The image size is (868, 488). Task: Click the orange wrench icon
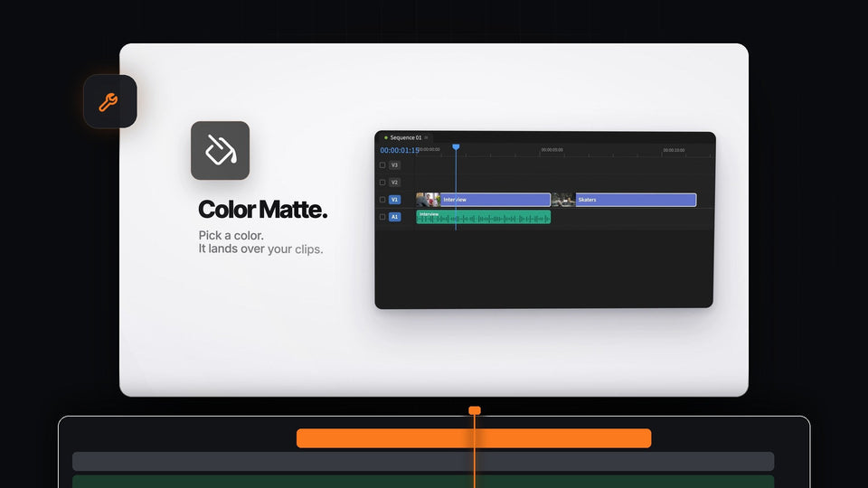click(108, 102)
